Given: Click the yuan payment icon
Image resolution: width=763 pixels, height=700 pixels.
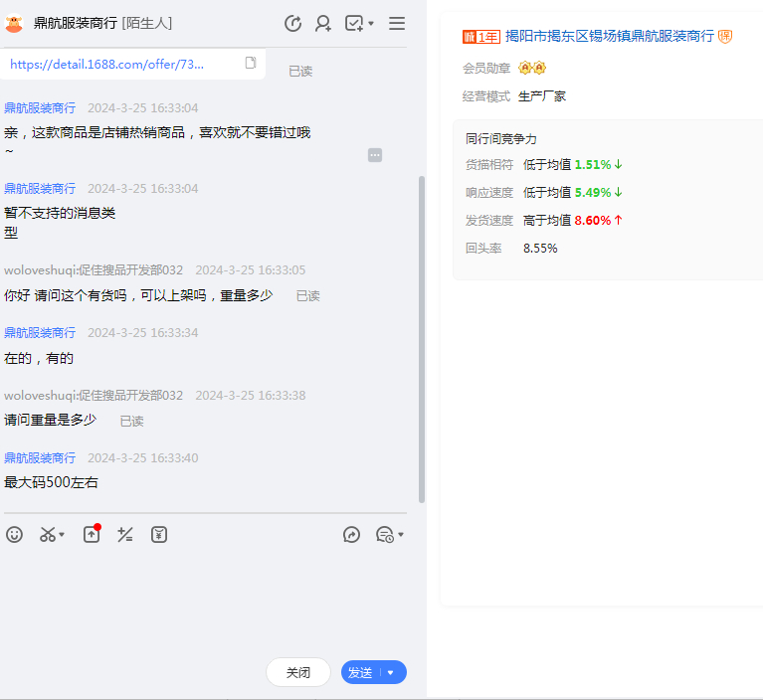Looking at the screenshot, I should click(x=159, y=535).
